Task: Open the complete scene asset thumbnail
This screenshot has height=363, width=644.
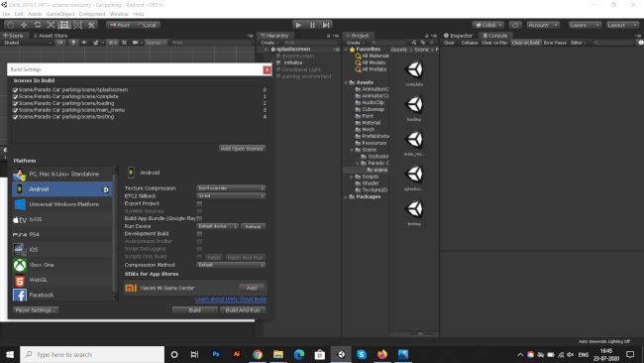Action: click(x=414, y=69)
